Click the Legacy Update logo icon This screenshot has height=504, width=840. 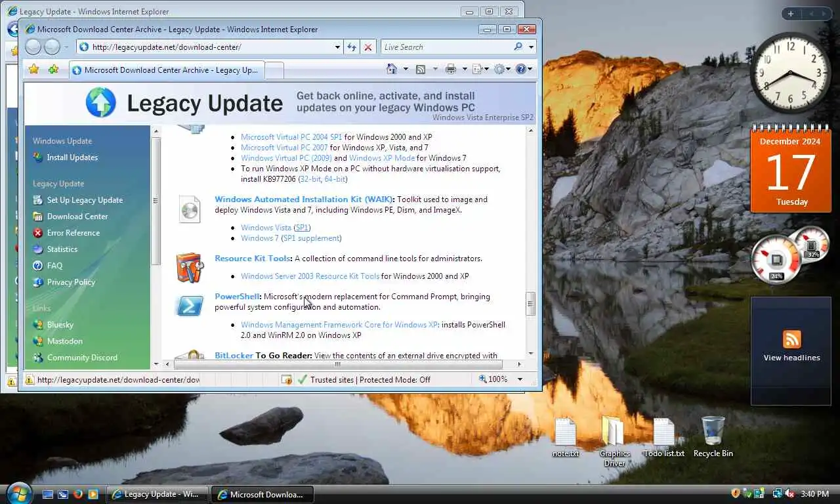101,103
